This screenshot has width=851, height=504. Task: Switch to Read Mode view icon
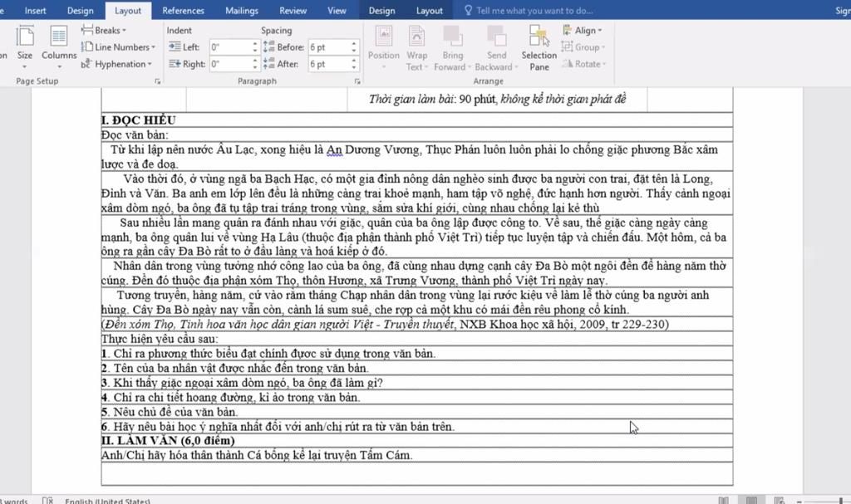point(724,501)
